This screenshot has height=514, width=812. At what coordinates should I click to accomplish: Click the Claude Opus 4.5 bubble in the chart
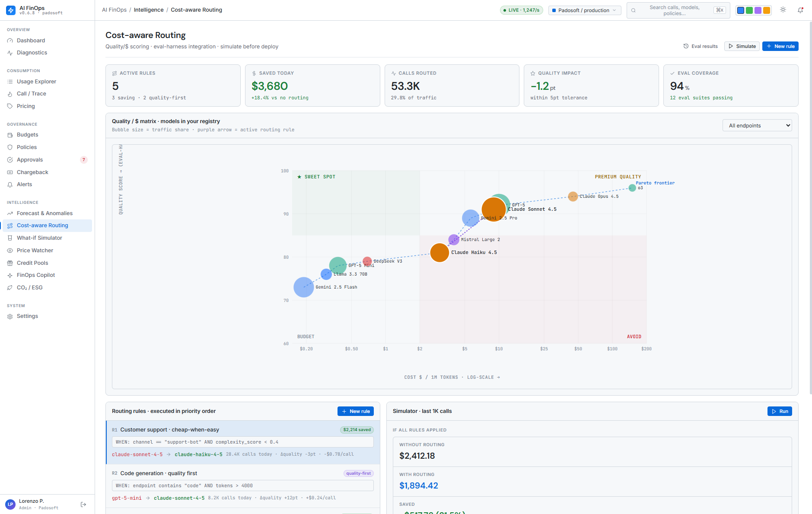tap(573, 197)
